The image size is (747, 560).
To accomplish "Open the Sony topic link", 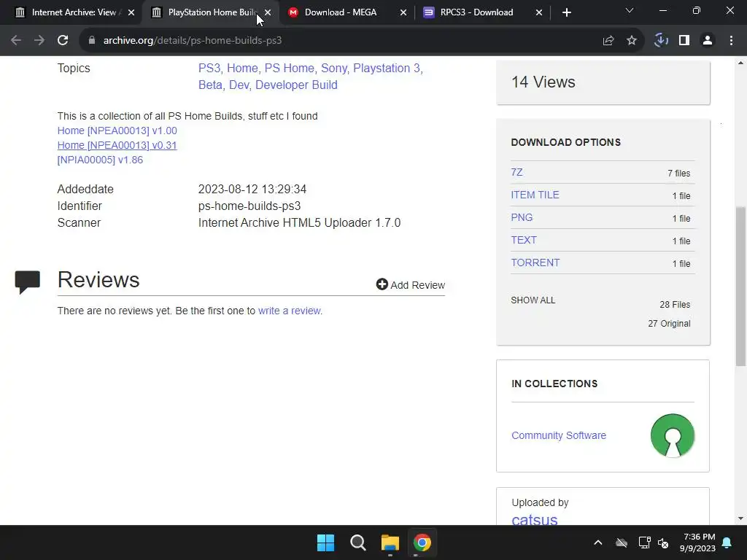I will 333,68.
